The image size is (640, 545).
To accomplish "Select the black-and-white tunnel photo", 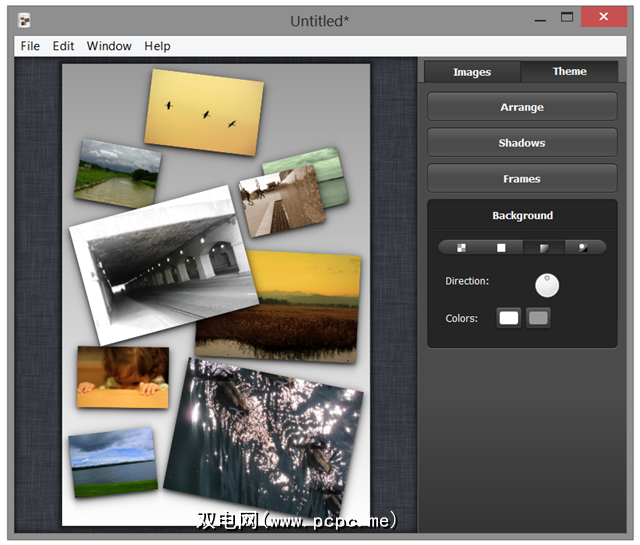I will click(x=160, y=265).
